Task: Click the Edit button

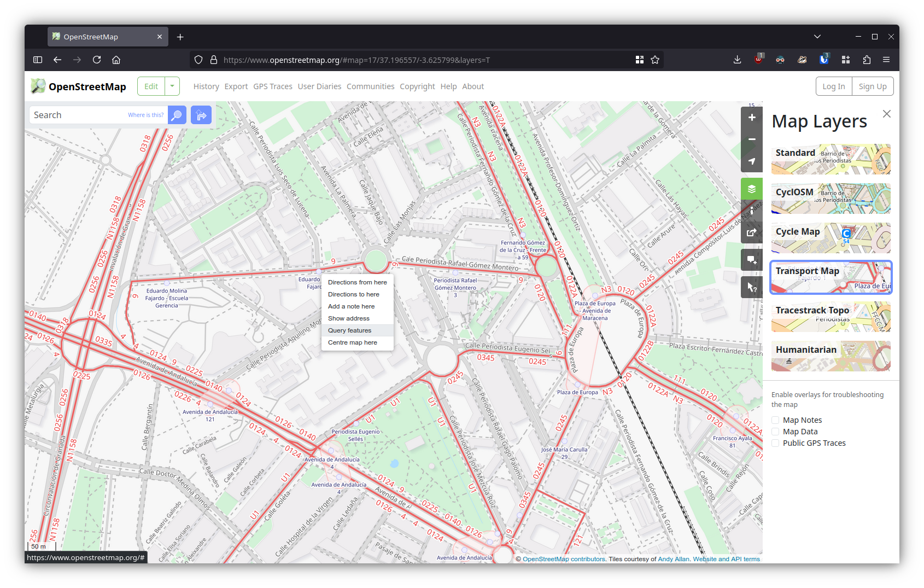Action: point(151,86)
